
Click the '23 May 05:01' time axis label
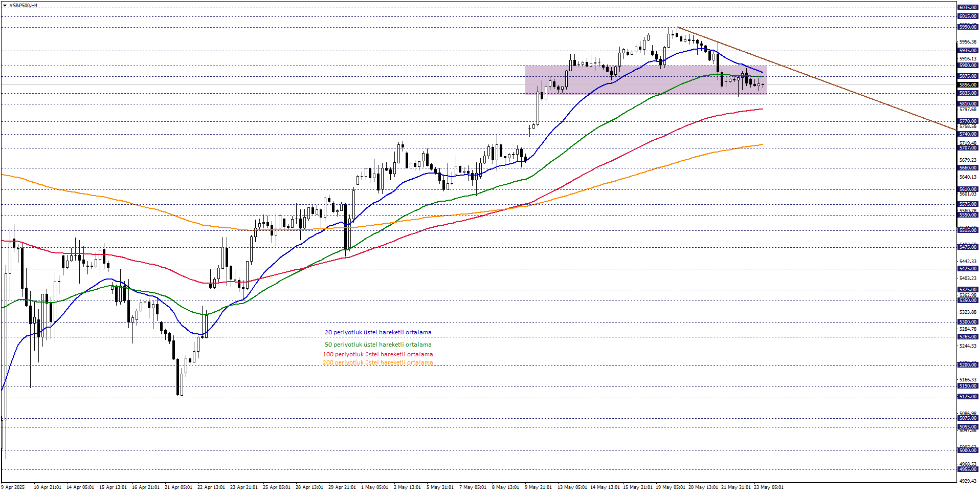pos(769,487)
